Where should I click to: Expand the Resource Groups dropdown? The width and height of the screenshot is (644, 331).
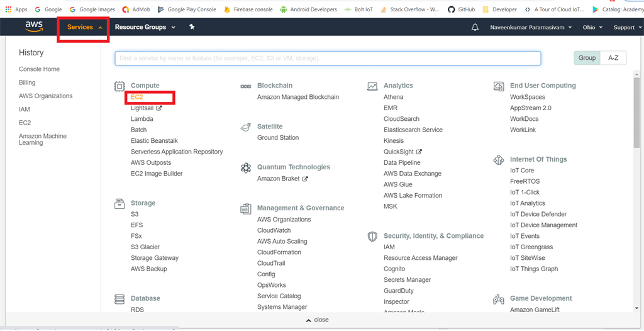pos(145,27)
